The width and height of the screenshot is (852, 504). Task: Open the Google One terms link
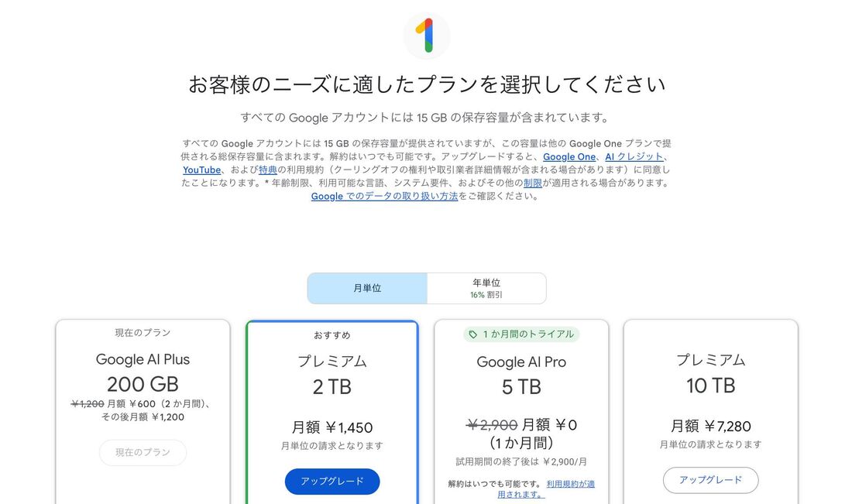click(x=569, y=156)
